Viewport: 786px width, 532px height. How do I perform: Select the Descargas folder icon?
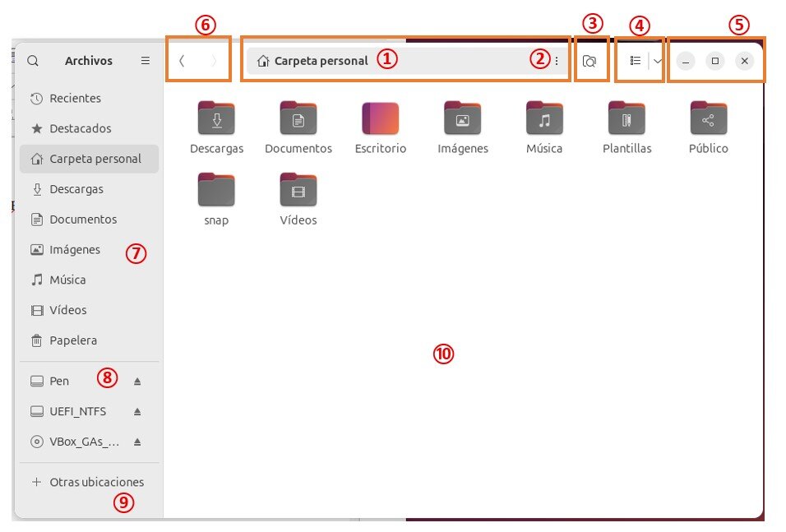pyautogui.click(x=216, y=118)
